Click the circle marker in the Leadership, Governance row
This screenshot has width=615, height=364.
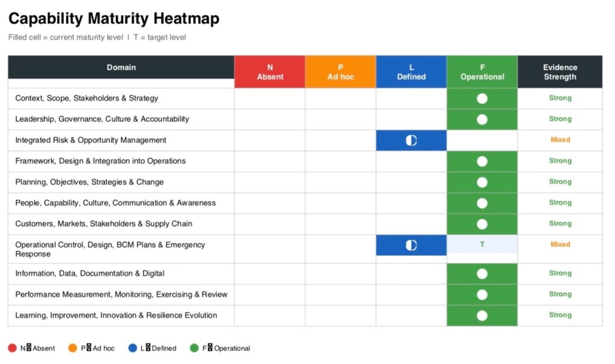482,120
